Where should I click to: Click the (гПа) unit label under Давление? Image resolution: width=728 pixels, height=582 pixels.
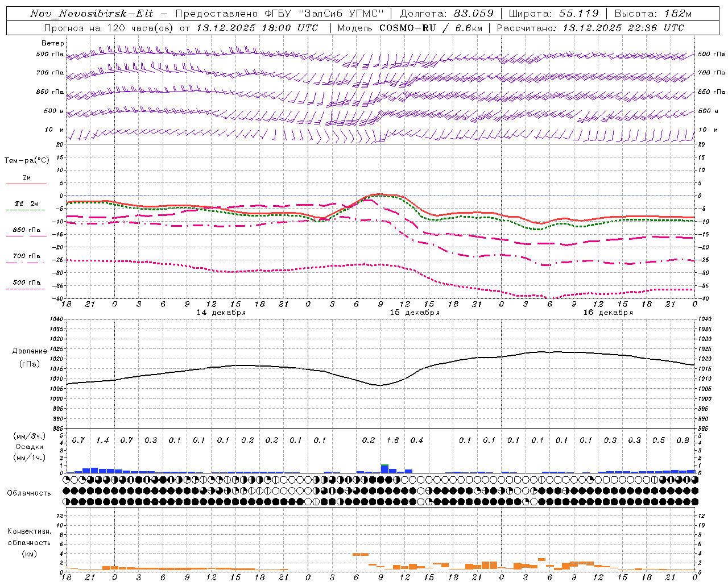[x=30, y=364]
